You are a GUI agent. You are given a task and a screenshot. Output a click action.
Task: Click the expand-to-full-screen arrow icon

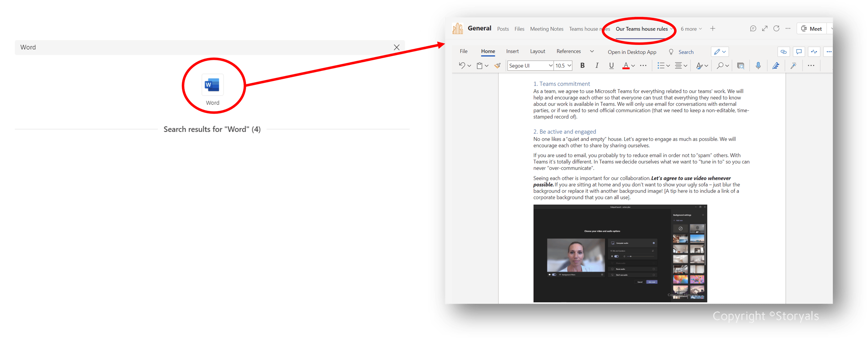click(x=765, y=29)
